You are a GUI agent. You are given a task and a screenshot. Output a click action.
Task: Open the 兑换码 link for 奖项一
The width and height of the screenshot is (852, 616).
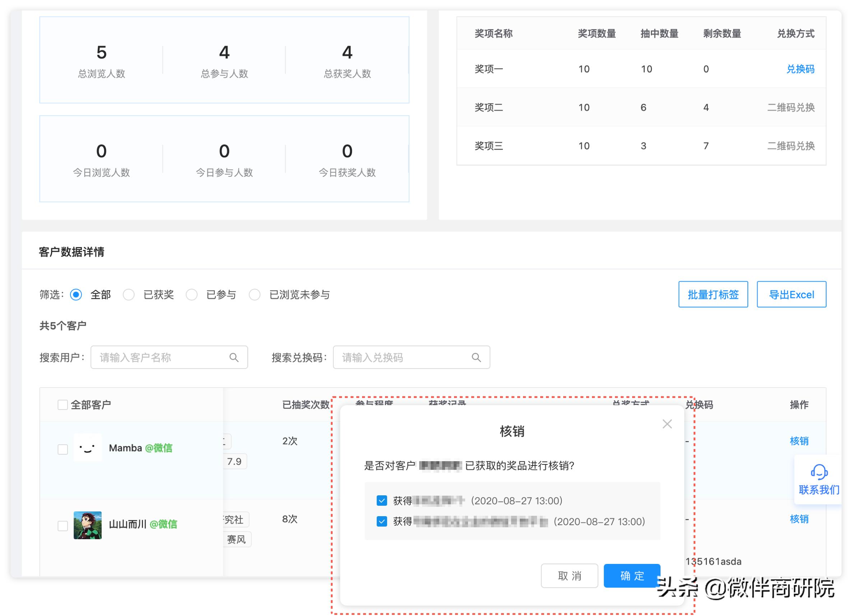tap(801, 69)
